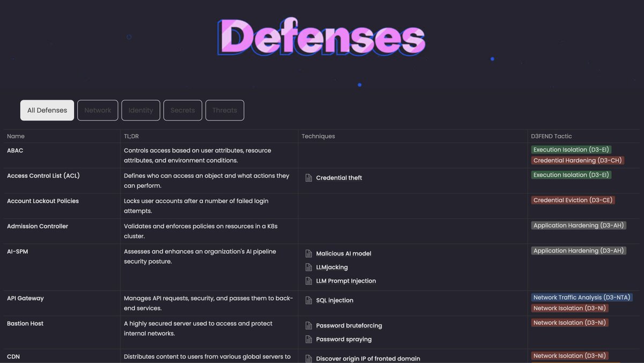
Task: Click the Name column header
Action: (16, 136)
